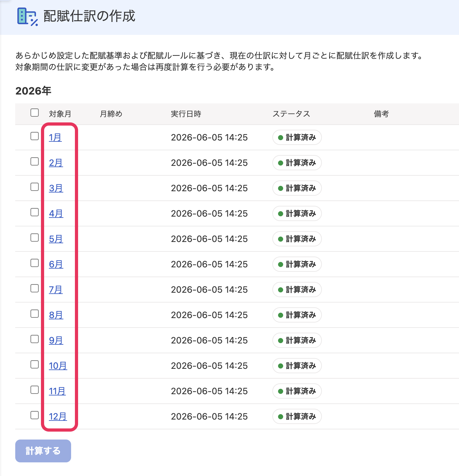Open the 8月 link
This screenshot has height=476, width=459.
click(x=56, y=315)
